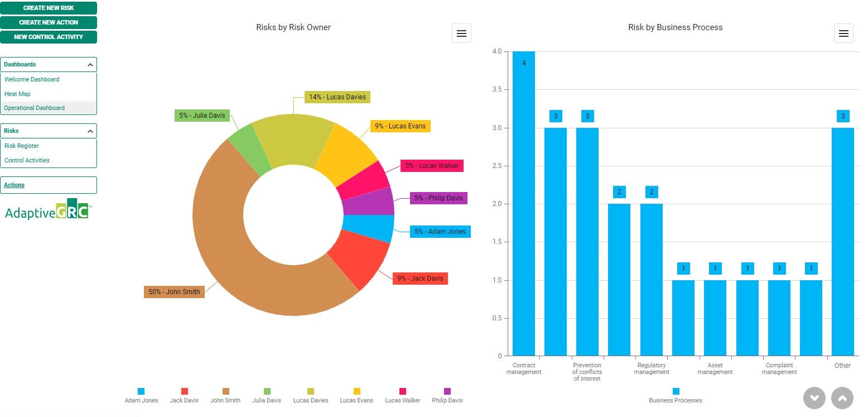The height and width of the screenshot is (417, 868).
Task: Toggle Philip Davis legend entry
Action: pyautogui.click(x=447, y=395)
